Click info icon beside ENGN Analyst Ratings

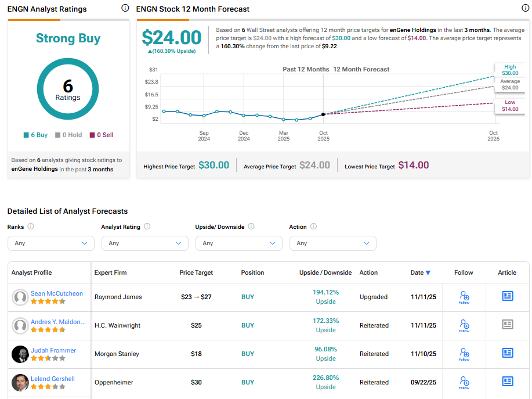[125, 8]
